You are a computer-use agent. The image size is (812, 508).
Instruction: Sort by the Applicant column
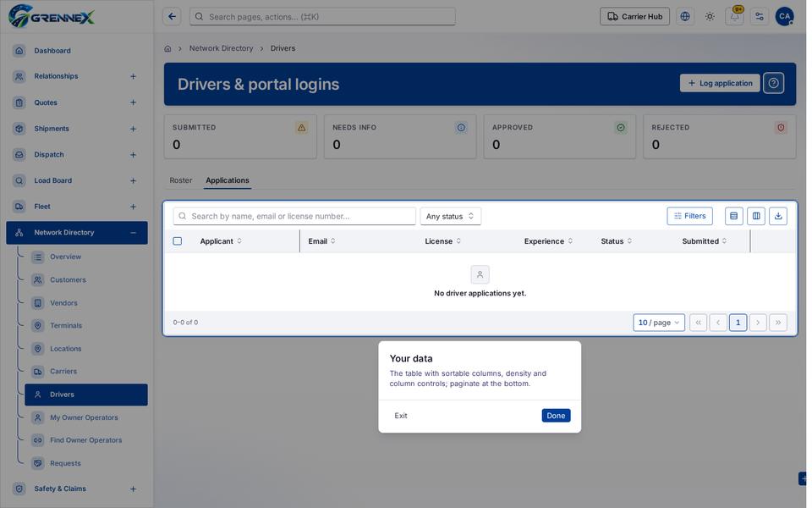pyautogui.click(x=221, y=241)
